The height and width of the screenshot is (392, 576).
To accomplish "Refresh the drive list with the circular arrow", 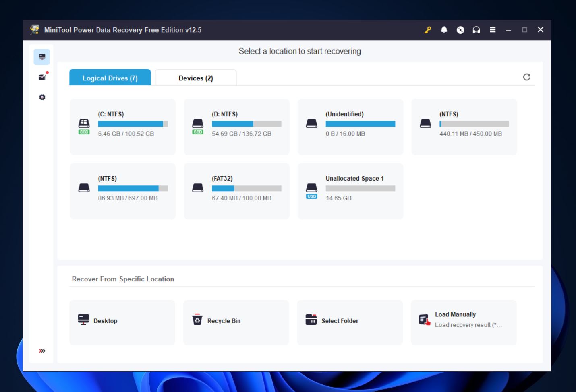I will coord(527,77).
